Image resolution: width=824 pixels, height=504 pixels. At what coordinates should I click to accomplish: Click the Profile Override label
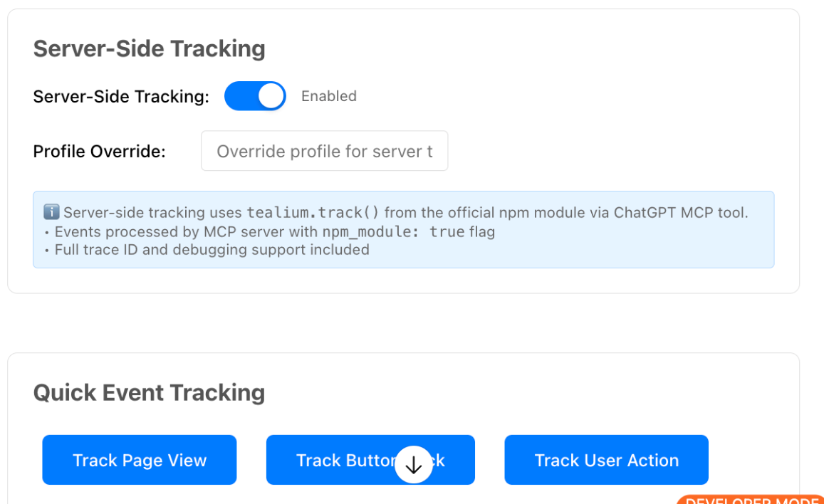[99, 152]
